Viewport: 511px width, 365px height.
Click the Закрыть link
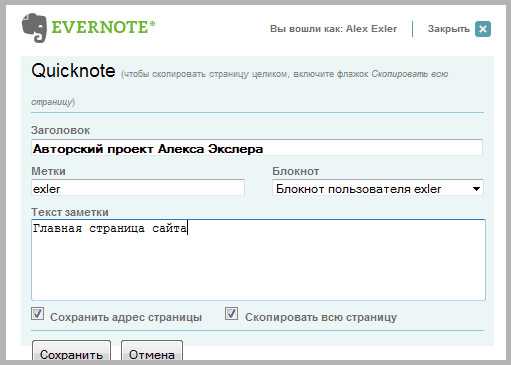click(449, 29)
